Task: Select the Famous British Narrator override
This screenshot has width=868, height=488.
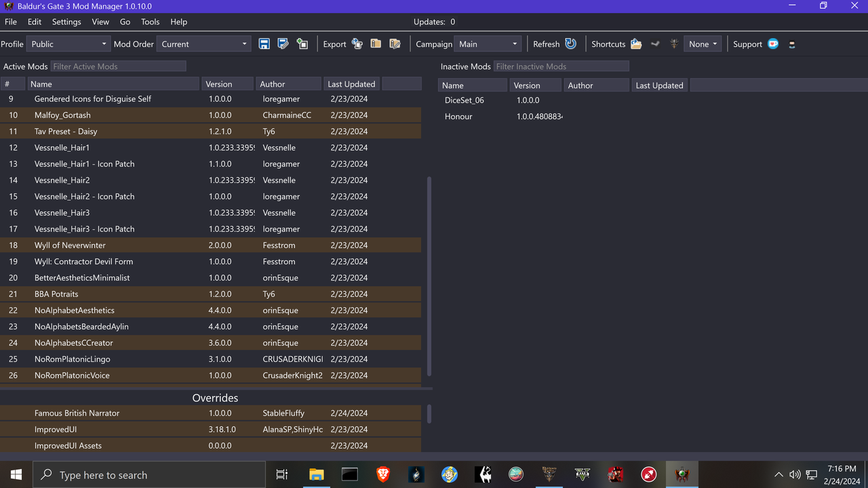Action: pos(210,413)
